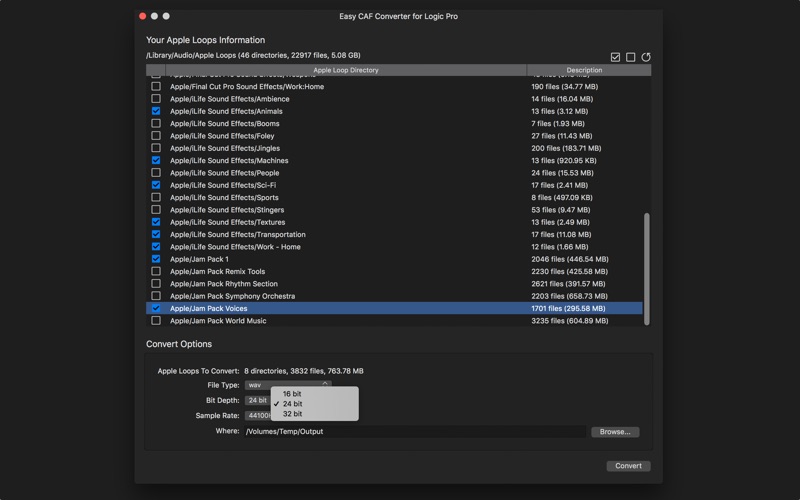Image resolution: width=800 pixels, height=500 pixels.
Task: Uncheck the iLife Textures checkbox
Action: pos(156,222)
